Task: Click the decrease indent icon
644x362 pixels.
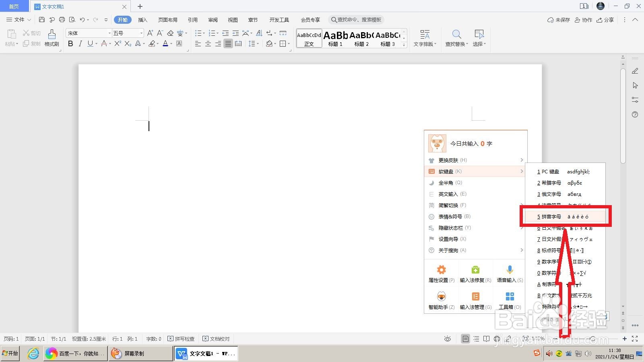Action: pos(225,33)
